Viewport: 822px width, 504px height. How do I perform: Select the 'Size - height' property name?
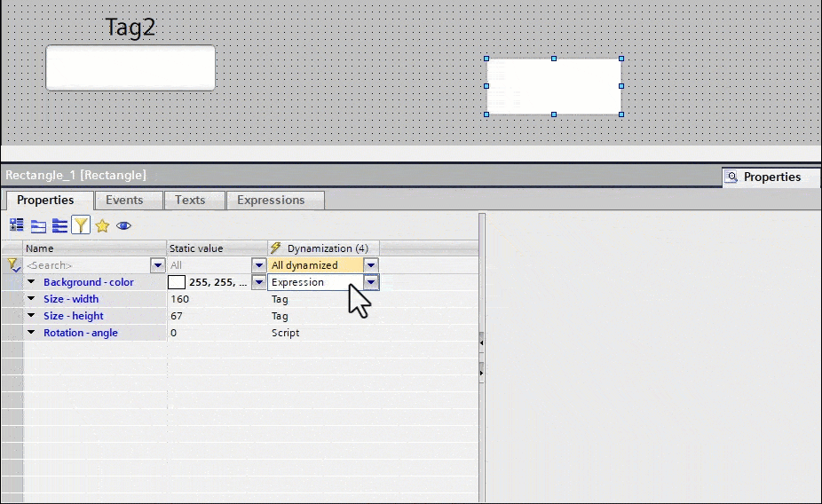click(74, 316)
